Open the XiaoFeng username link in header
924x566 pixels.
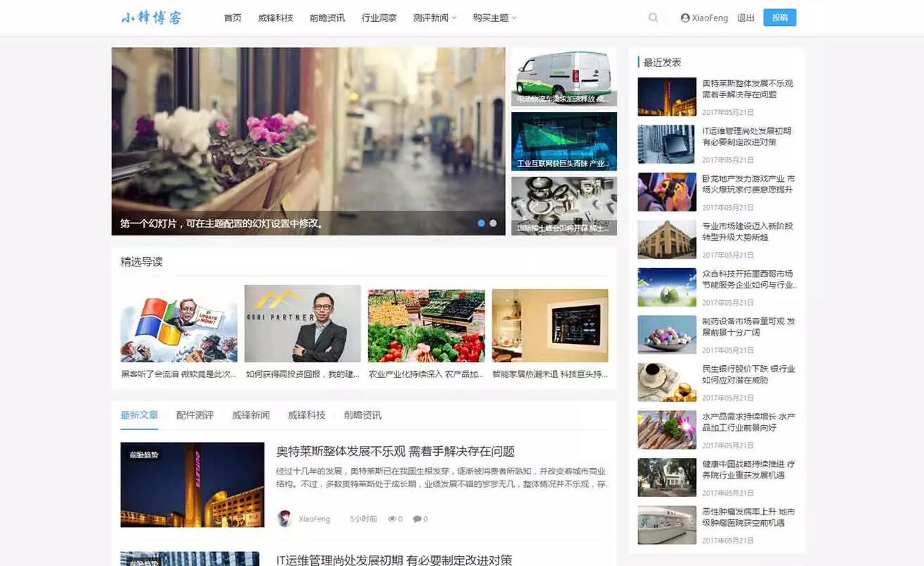pyautogui.click(x=710, y=18)
